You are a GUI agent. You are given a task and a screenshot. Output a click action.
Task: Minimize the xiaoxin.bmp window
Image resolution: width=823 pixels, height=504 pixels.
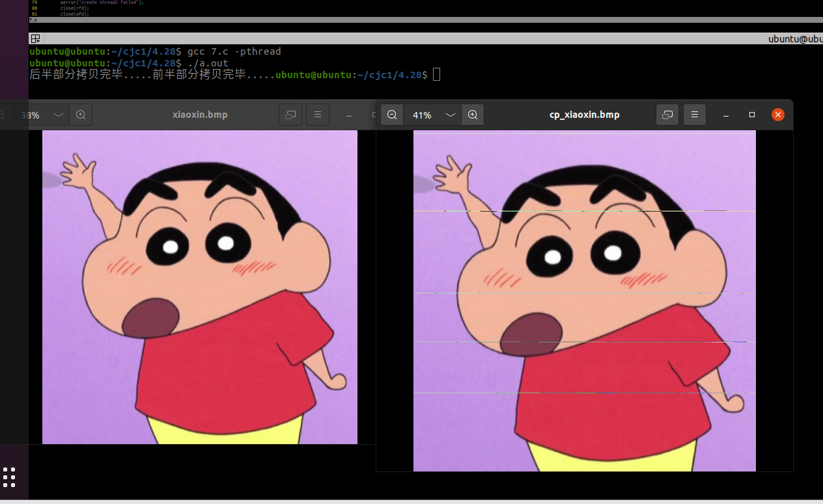[x=349, y=115]
